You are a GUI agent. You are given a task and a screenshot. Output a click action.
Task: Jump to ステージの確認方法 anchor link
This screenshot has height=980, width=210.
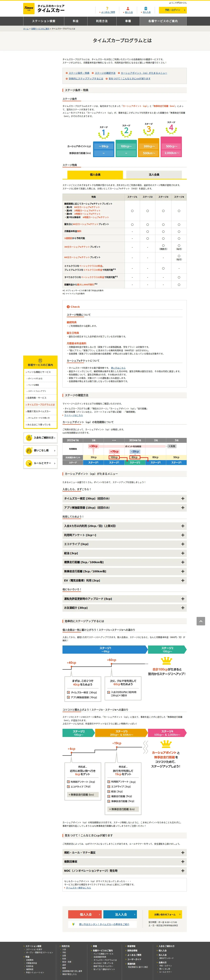click(105, 73)
